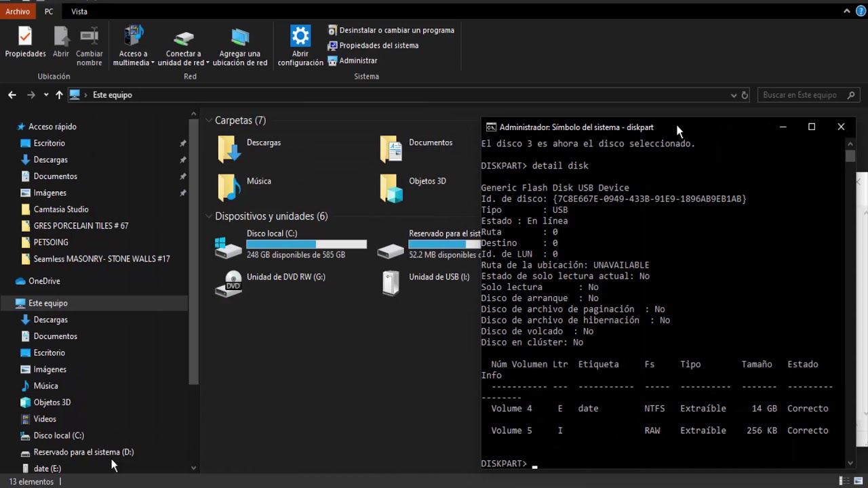Viewport: 868px width, 488px height.
Task: Click navigation pane scroll-down arrow
Action: click(193, 468)
